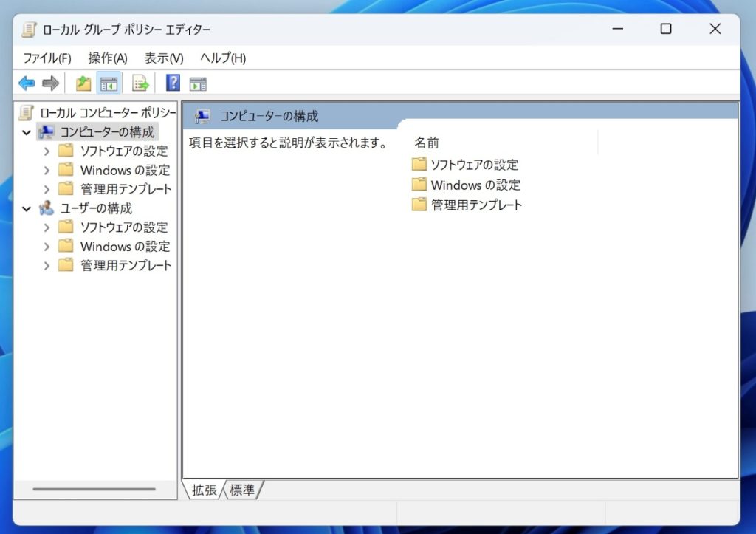Expand 管理用テンプレート under コンピューターの構成
Image resolution: width=756 pixels, height=534 pixels.
(47, 188)
